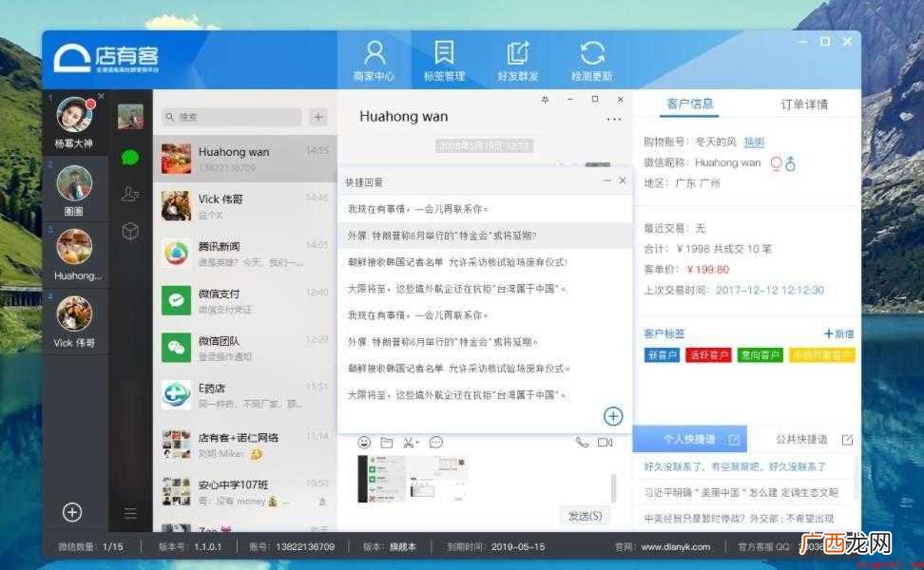Viewport: 924px width, 570px height.
Task: Open the hamburger menu at sidebar bottom
Action: tap(130, 513)
